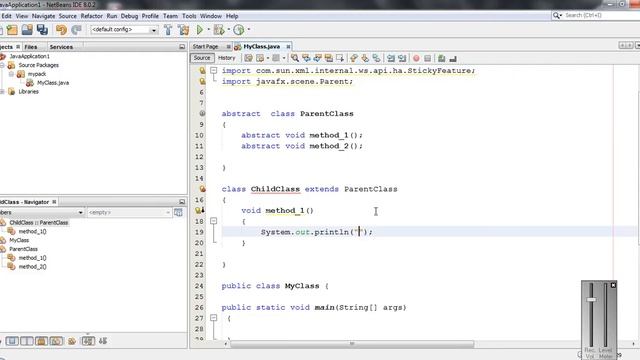Click the editor horizontal scrollbar

[x=352, y=344]
